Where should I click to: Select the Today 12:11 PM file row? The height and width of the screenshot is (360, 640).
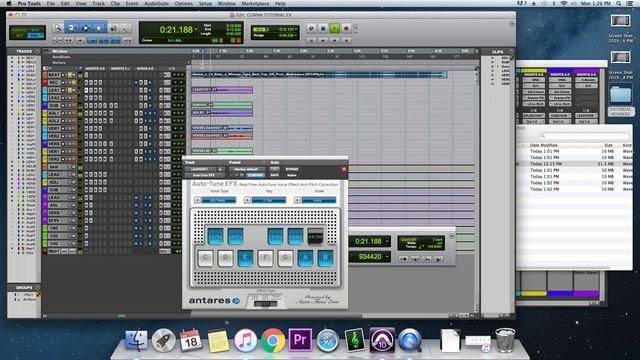click(x=575, y=164)
